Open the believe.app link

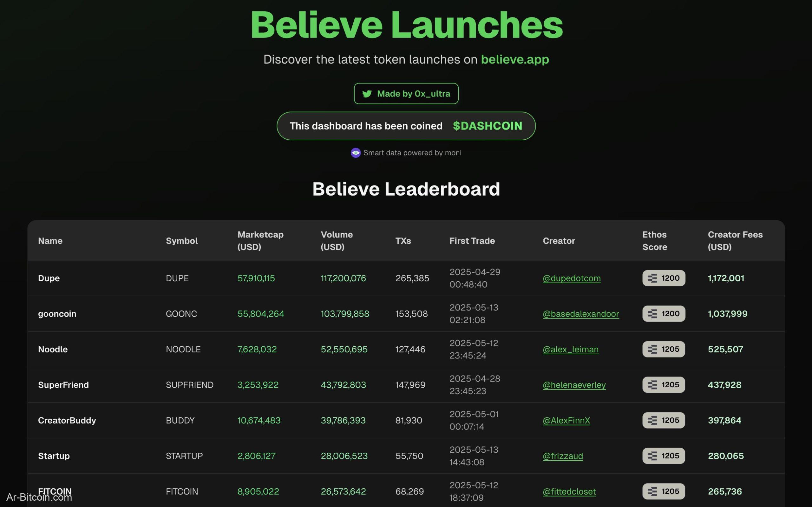pyautogui.click(x=515, y=59)
